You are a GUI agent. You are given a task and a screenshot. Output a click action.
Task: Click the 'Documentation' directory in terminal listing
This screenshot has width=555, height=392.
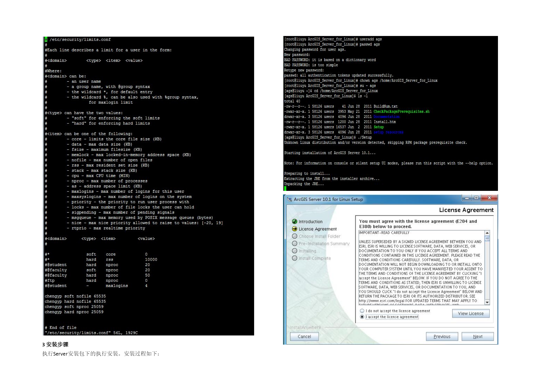coord(386,117)
